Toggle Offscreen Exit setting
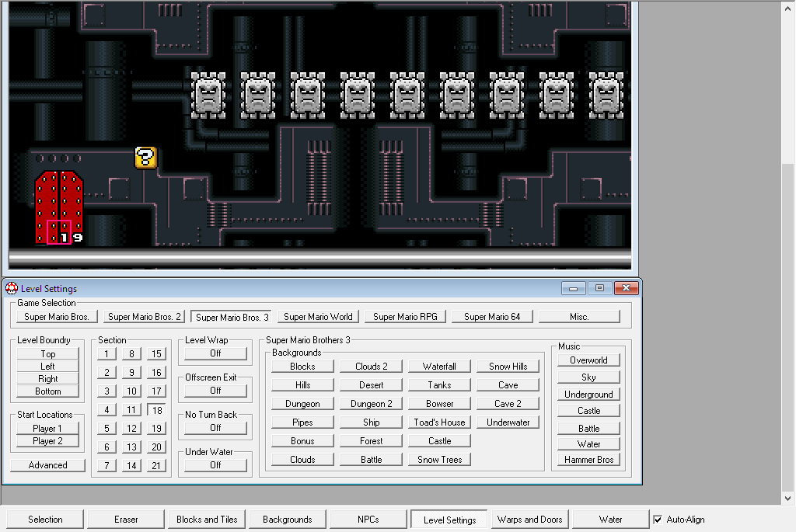796x532 pixels. tap(215, 391)
